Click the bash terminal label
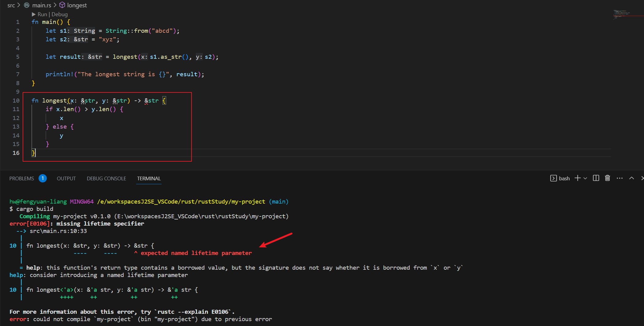This screenshot has height=326, width=644. (x=564, y=178)
